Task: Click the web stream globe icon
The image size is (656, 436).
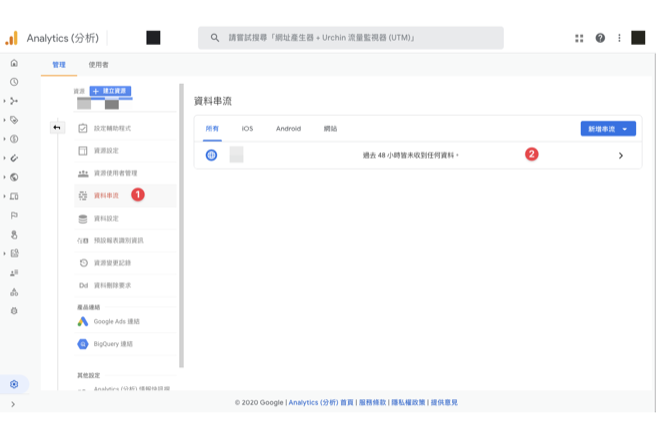Action: point(211,155)
